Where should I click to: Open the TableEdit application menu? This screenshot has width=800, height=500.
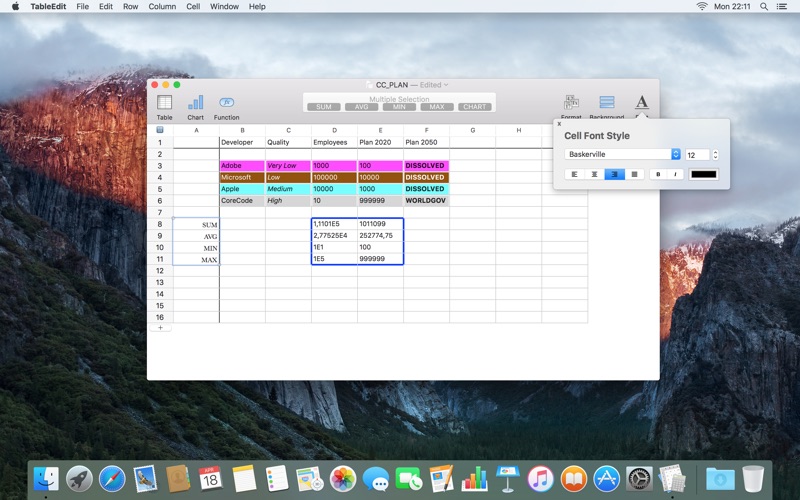click(x=48, y=7)
